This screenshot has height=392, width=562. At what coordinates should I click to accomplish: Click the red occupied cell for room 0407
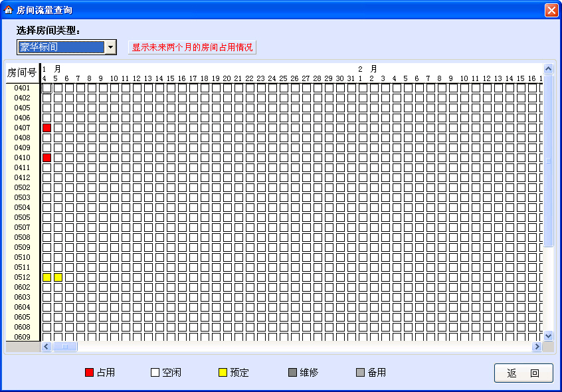tap(47, 128)
